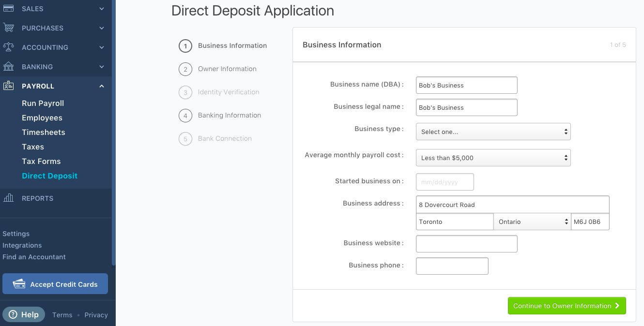Click the Reports bar chart icon

(x=8, y=198)
